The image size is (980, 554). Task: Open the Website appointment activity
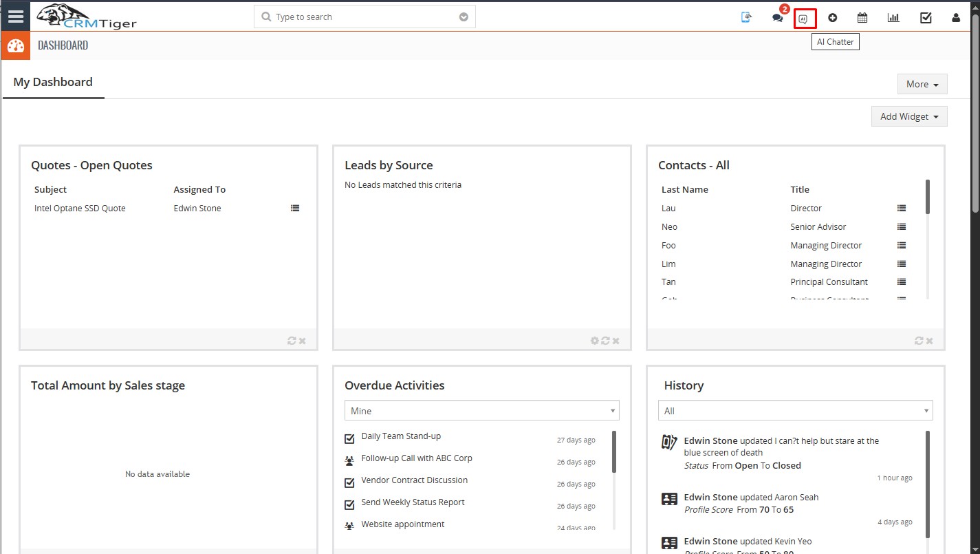tap(403, 524)
